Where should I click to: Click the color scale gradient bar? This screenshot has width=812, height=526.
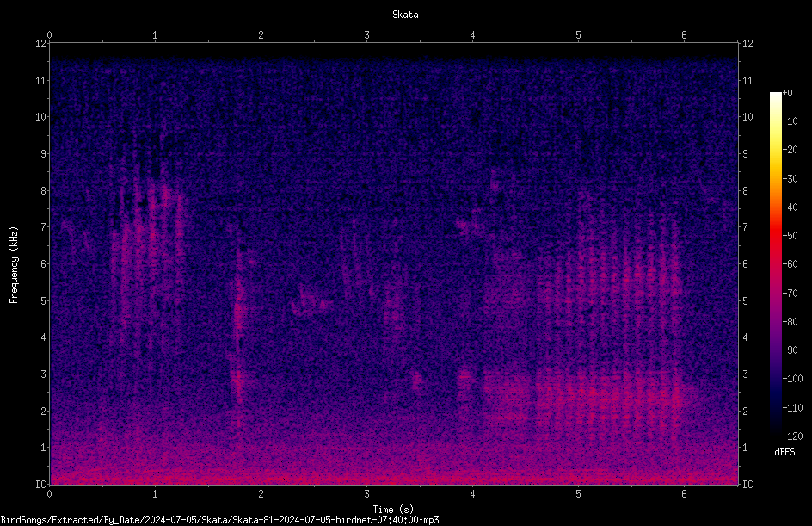click(775, 263)
